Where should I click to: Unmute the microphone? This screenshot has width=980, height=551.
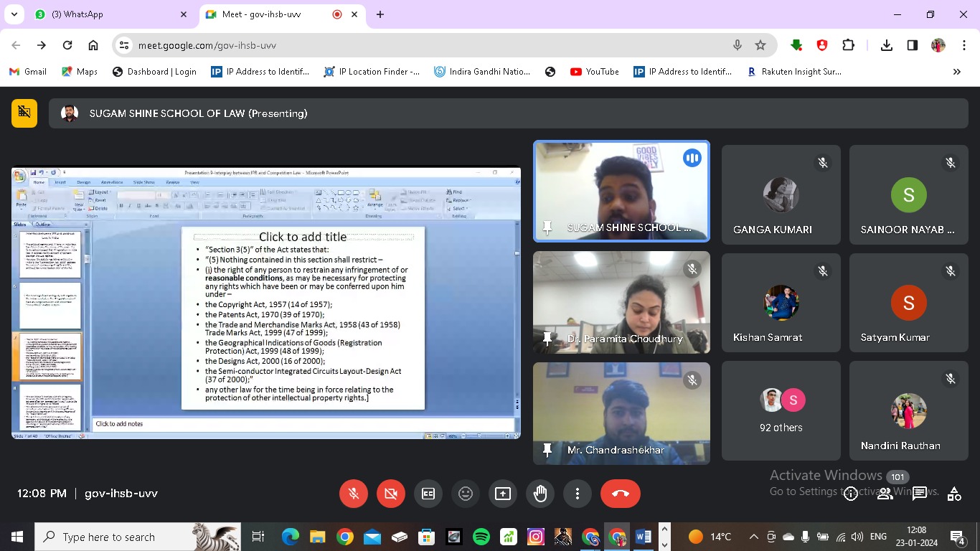pyautogui.click(x=354, y=494)
